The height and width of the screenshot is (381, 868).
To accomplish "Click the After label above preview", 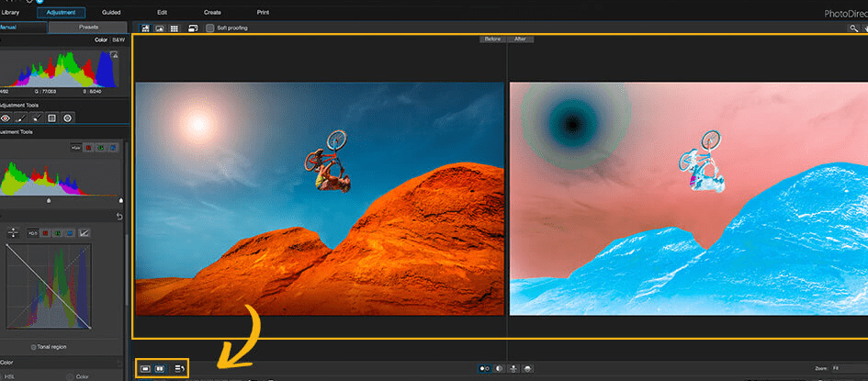I will click(x=520, y=39).
